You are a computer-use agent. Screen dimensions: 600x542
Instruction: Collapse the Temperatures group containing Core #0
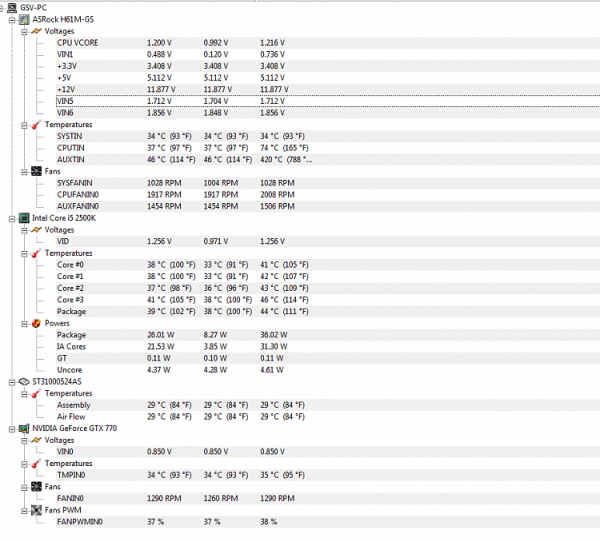click(24, 253)
